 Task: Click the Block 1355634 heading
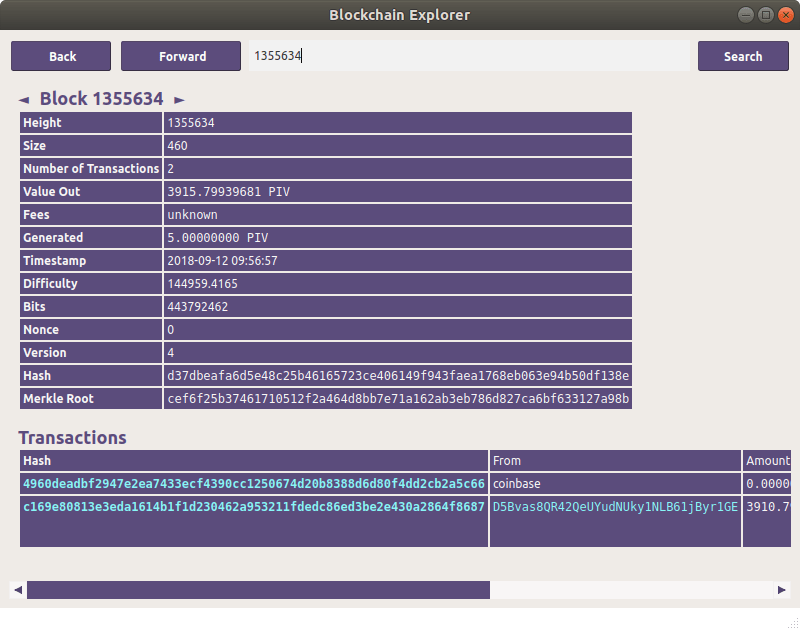(x=102, y=98)
